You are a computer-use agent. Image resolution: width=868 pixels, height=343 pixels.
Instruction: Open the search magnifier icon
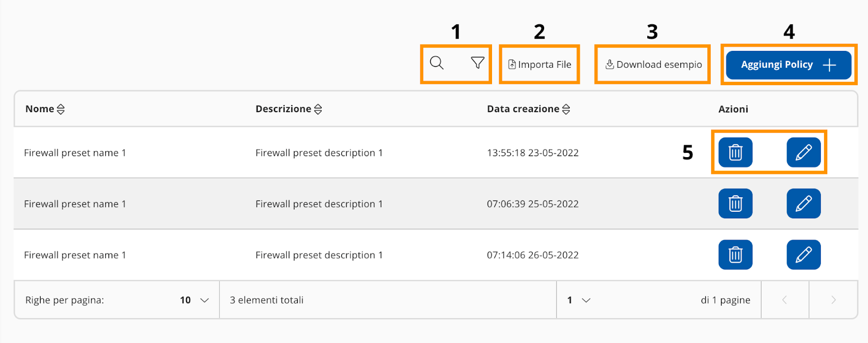[437, 63]
